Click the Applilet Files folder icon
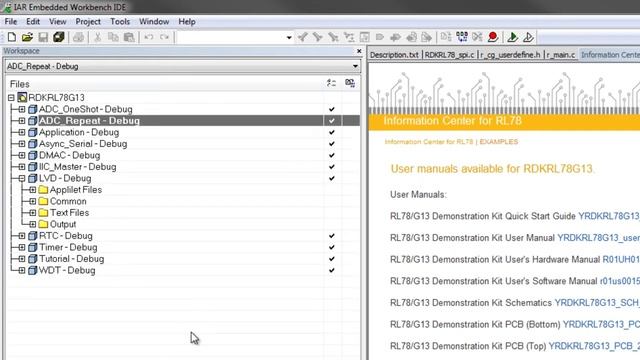The height and width of the screenshot is (360, 640). click(43, 190)
